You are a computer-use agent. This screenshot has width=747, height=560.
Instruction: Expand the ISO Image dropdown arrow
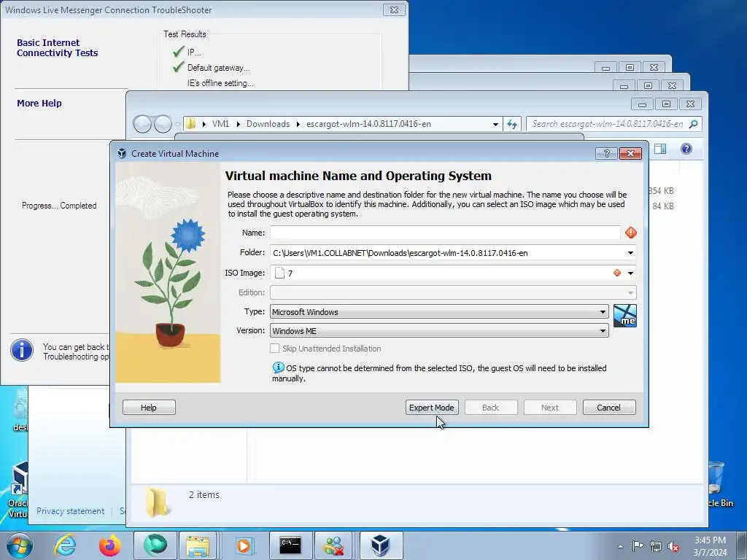(x=630, y=273)
